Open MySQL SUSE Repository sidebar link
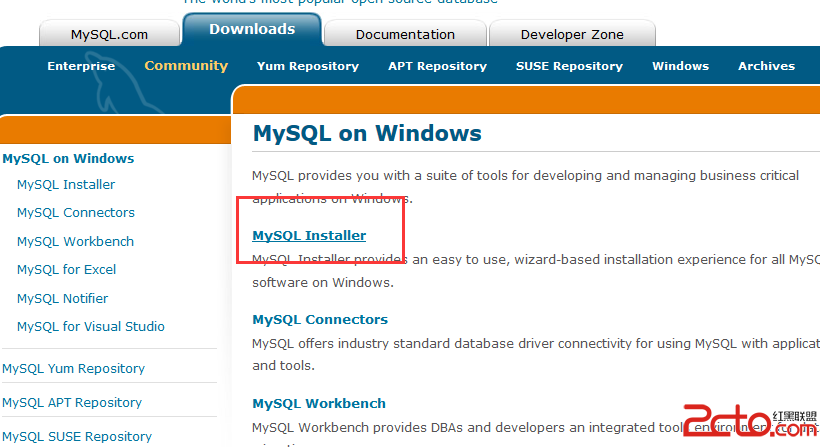Screen dimensions: 820x447 [x=77, y=437]
